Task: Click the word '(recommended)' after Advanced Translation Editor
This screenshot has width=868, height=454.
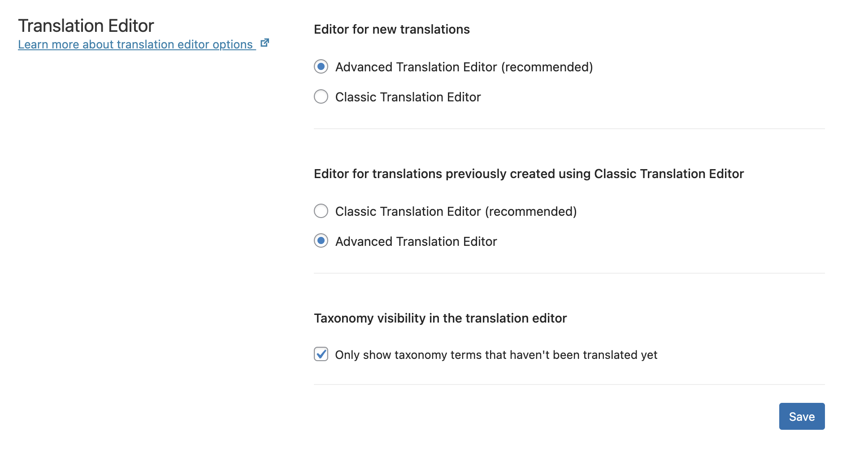Action: pyautogui.click(x=547, y=67)
